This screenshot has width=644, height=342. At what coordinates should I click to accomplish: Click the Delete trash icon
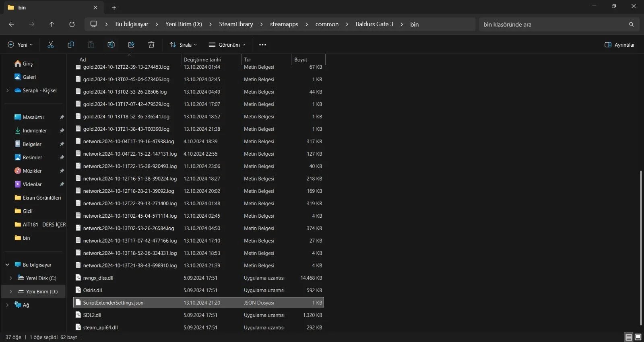point(151,45)
